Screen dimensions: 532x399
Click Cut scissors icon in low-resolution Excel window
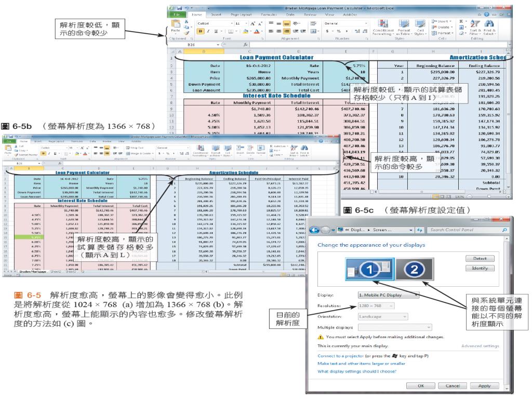[187, 21]
